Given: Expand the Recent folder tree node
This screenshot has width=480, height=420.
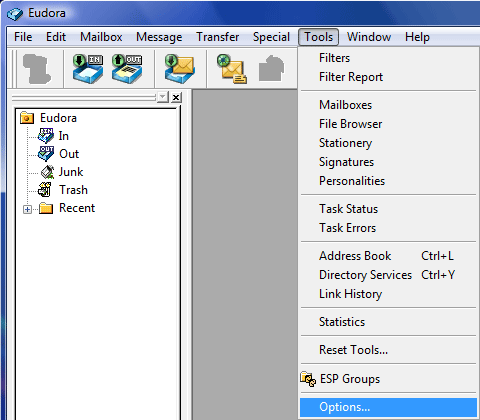Looking at the screenshot, I should (27, 209).
